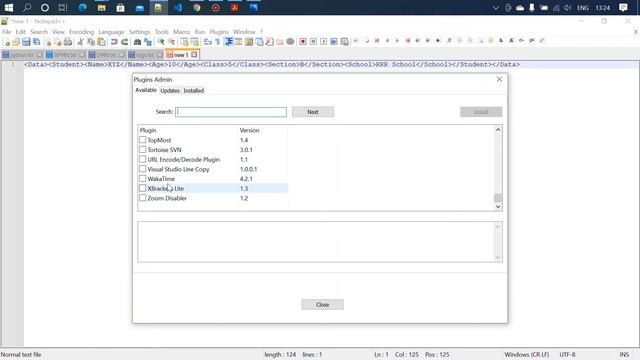Click the plugin list scroll down arrow

pyautogui.click(x=498, y=207)
